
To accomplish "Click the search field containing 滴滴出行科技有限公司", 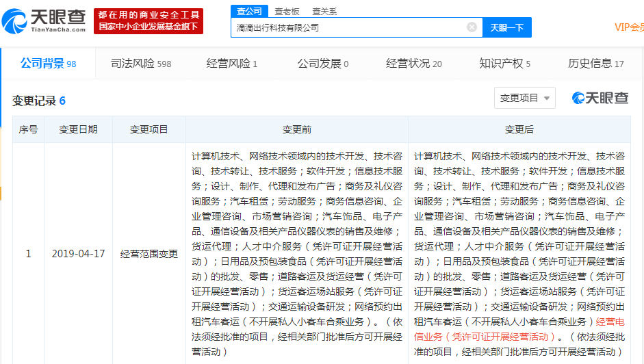I will 357,27.
